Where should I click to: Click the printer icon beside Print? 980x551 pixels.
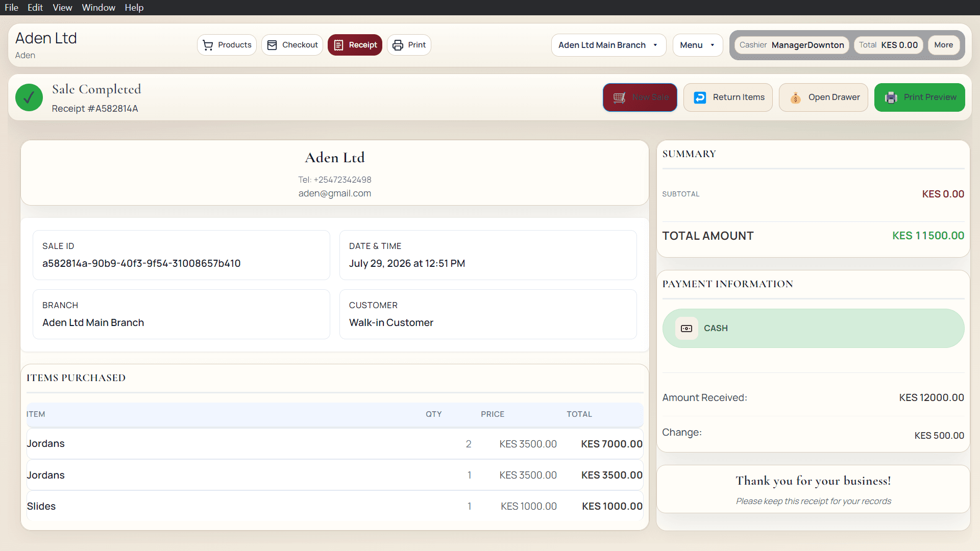(398, 45)
